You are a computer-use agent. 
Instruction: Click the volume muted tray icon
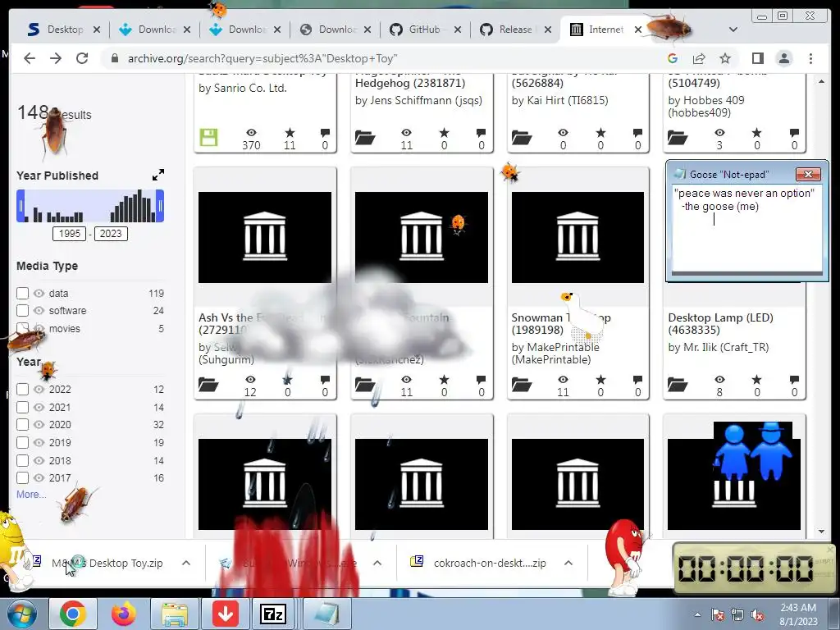pyautogui.click(x=757, y=615)
